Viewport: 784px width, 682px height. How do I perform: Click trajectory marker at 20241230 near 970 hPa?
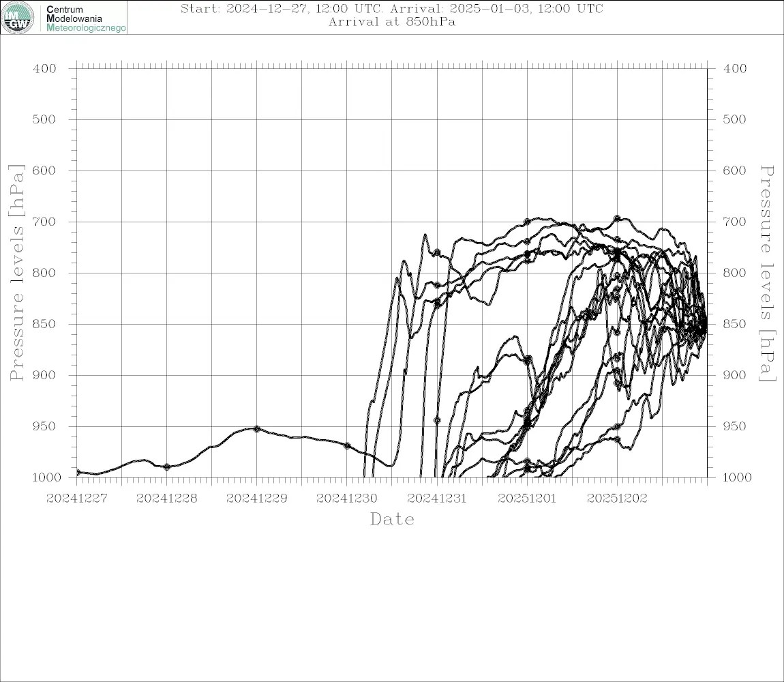(x=347, y=445)
